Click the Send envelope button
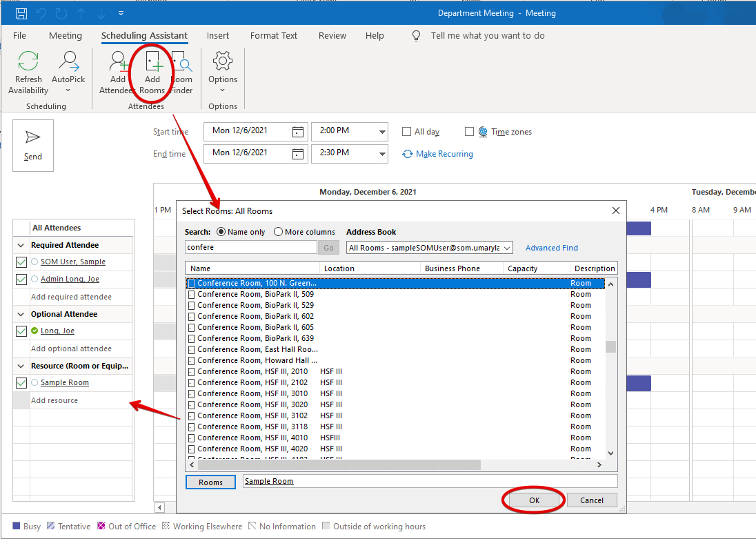The height and width of the screenshot is (539, 756). 33,145
